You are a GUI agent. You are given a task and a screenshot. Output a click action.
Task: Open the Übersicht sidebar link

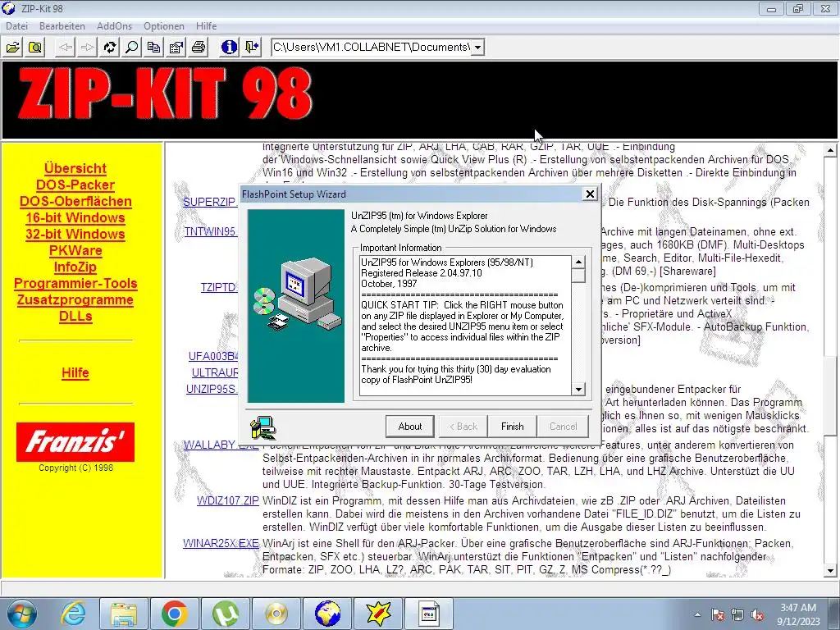point(75,168)
